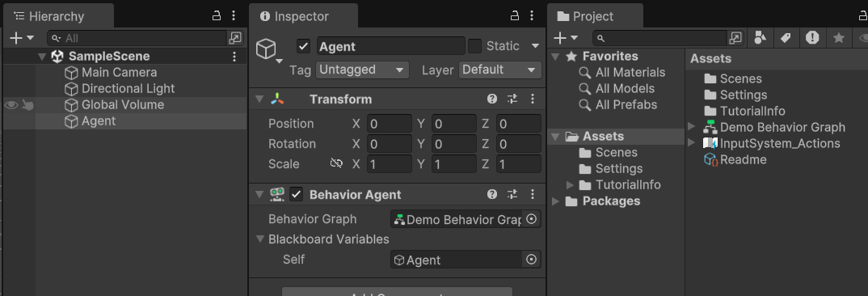Search by type icon in Project toolbar
This screenshot has height=296, width=868.
[761, 38]
